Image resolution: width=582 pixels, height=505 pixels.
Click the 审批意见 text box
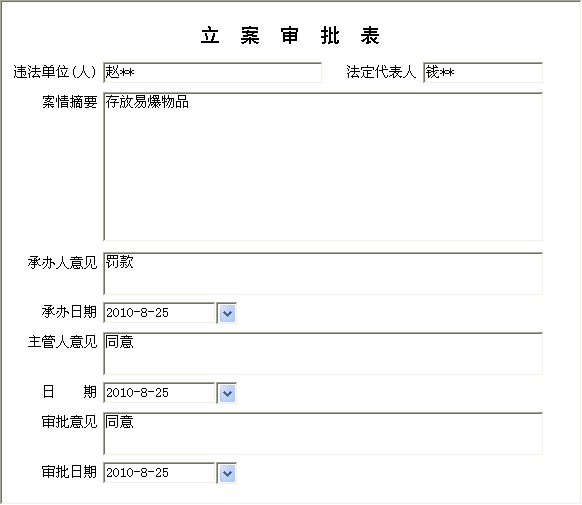(323, 434)
